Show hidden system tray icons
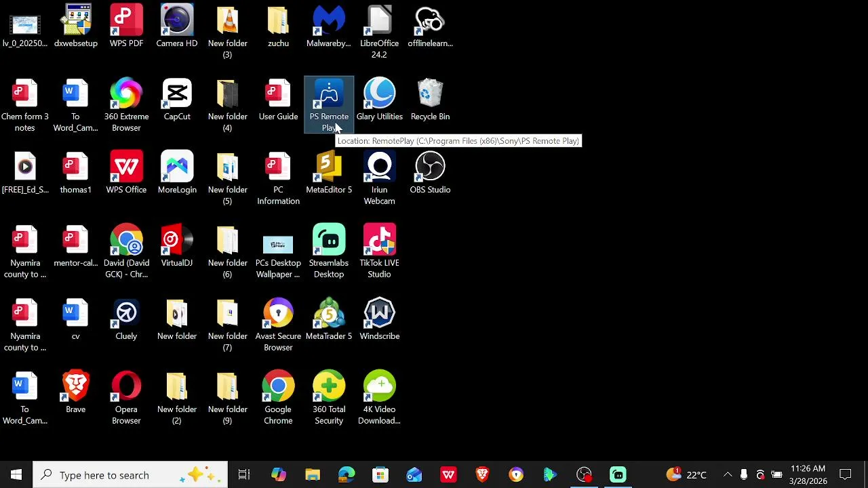This screenshot has width=868, height=488. pyautogui.click(x=728, y=475)
